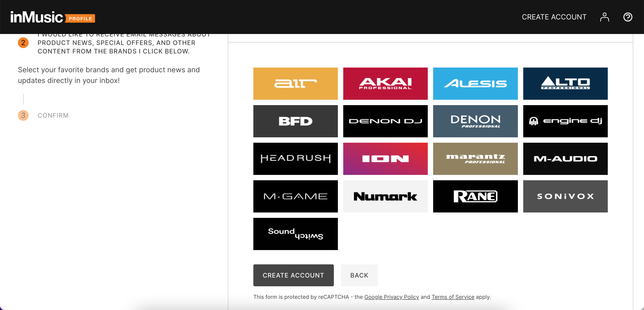644x310 pixels.
Task: Select the AIR brand tile
Action: (x=295, y=83)
